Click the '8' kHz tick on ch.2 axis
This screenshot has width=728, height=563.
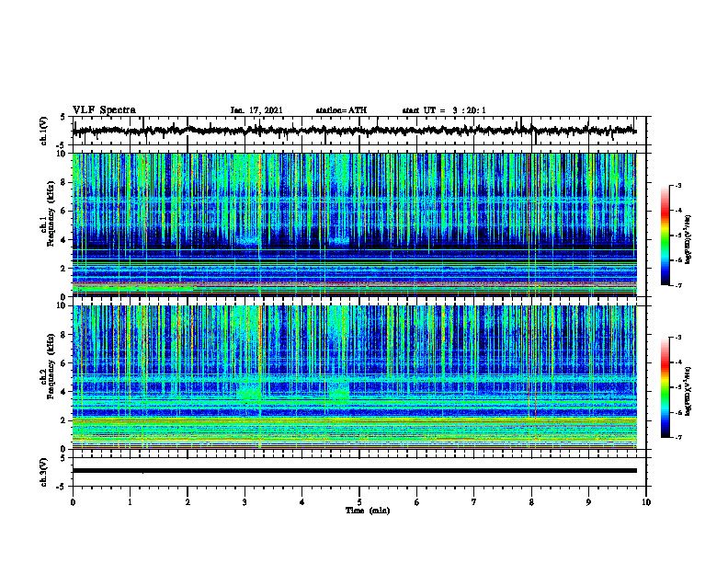[63, 335]
